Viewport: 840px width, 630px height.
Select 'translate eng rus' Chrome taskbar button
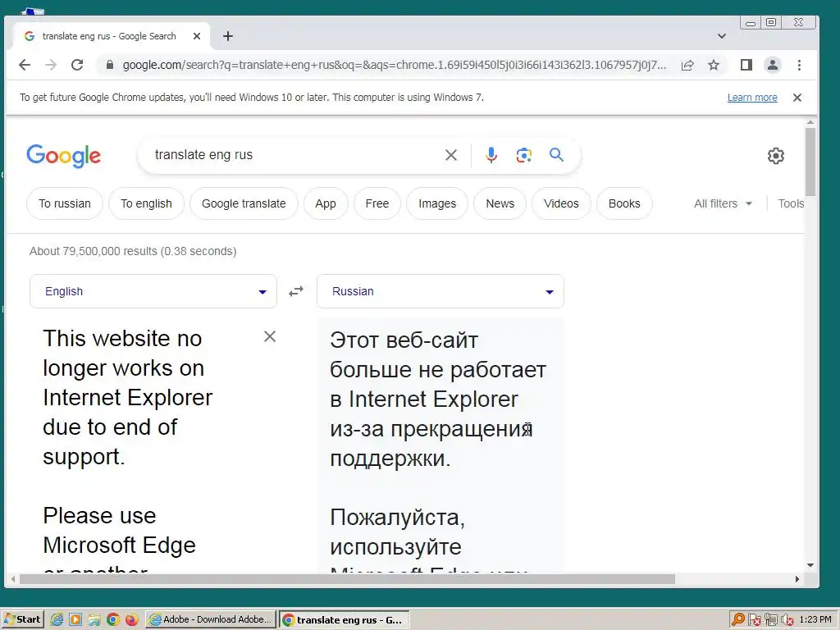[x=345, y=619]
